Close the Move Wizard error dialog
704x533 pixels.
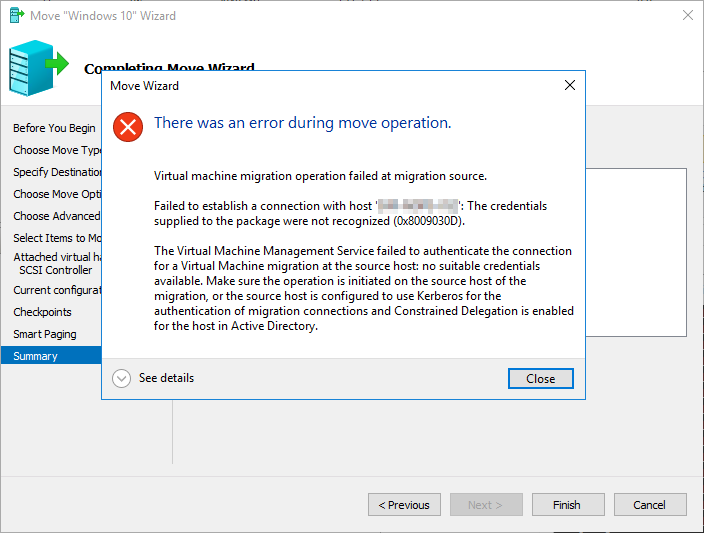click(541, 379)
